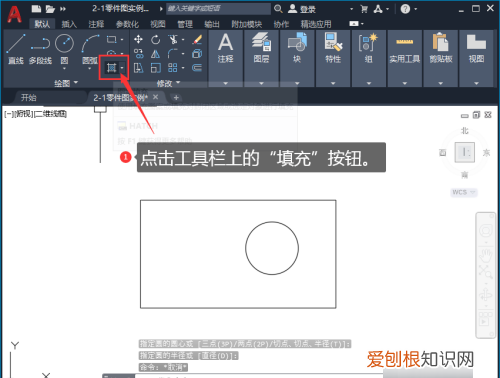Select the Line (直线) tool
Viewport: 500px width, 378px height.
tap(16, 48)
